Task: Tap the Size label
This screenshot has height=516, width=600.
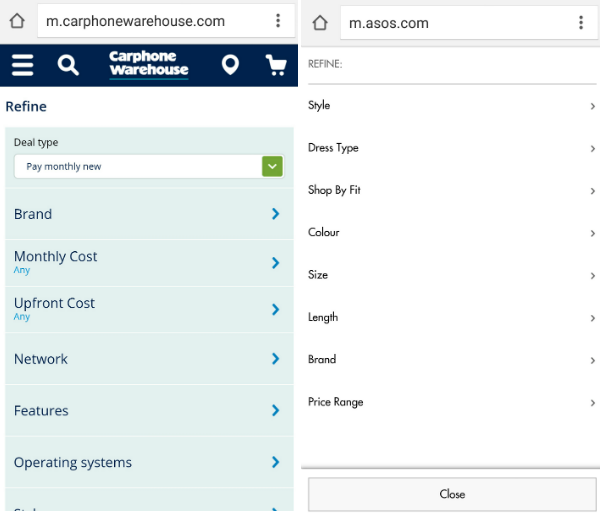Action: 318,275
